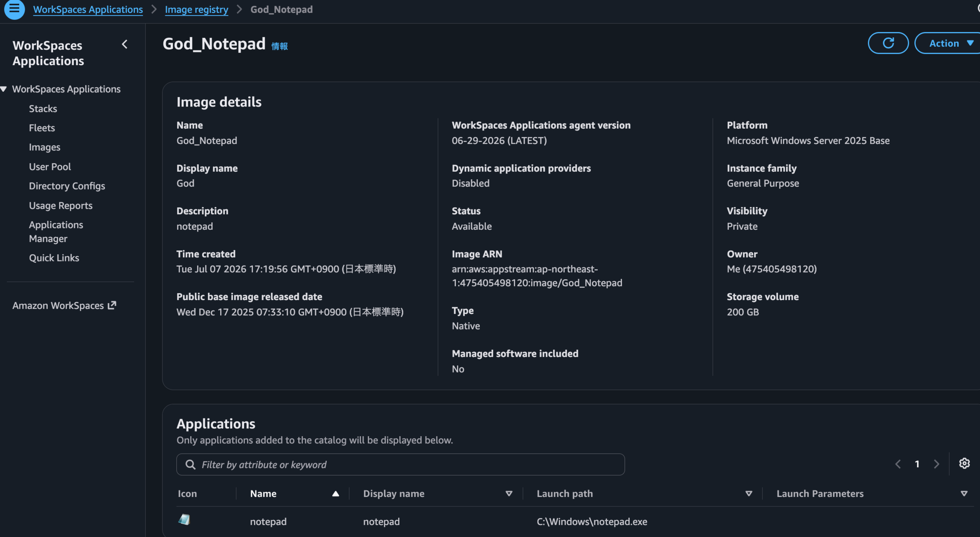This screenshot has width=980, height=537.
Task: Open Fleets in the sidebar
Action: 42,128
